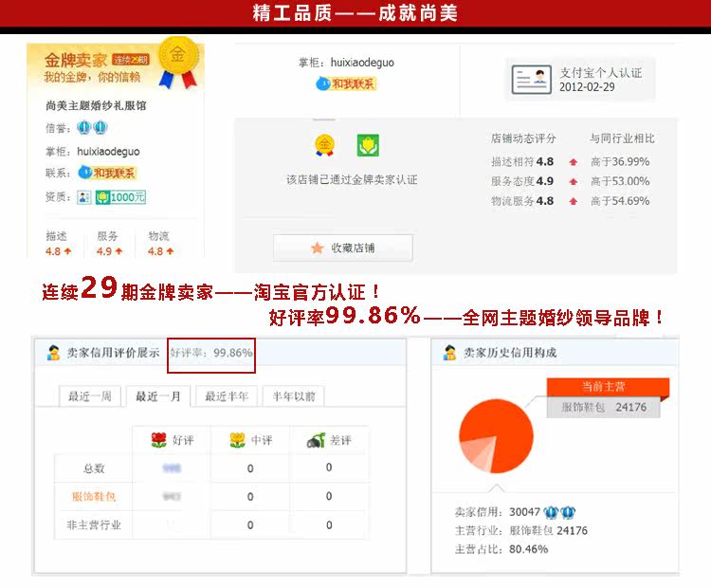Click the seller avatar icon beside 卖家历史信用构成
The width and height of the screenshot is (711, 588).
coord(449,353)
